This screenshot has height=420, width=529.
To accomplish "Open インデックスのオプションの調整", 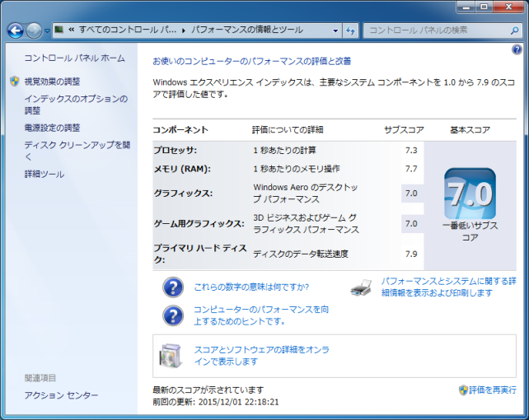I will pyautogui.click(x=77, y=105).
